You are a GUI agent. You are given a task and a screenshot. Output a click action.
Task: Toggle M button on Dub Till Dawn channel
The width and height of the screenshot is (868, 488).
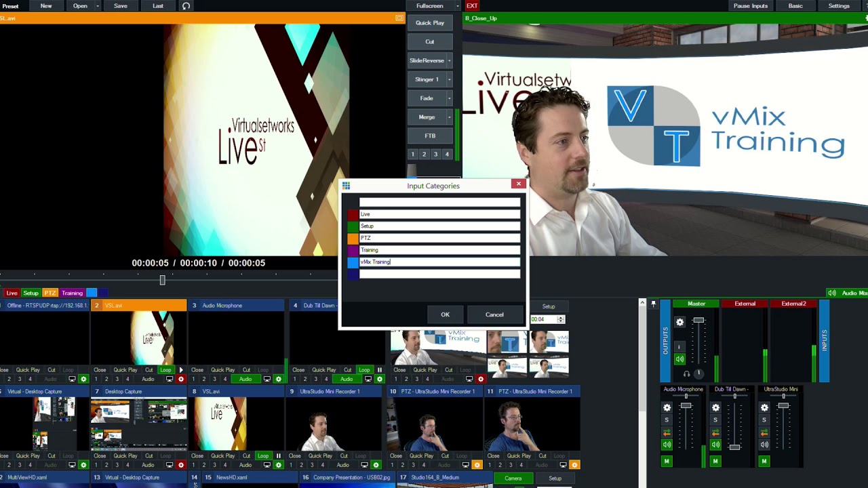pos(715,461)
